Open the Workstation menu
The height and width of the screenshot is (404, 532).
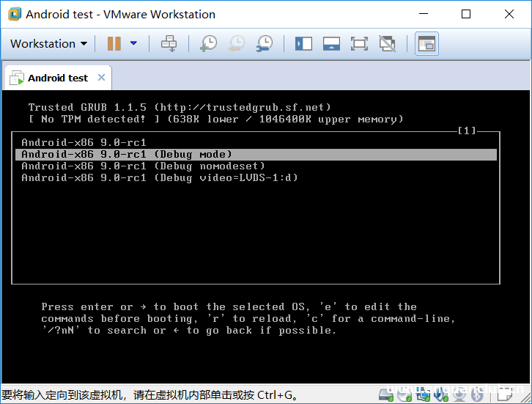[x=48, y=44]
